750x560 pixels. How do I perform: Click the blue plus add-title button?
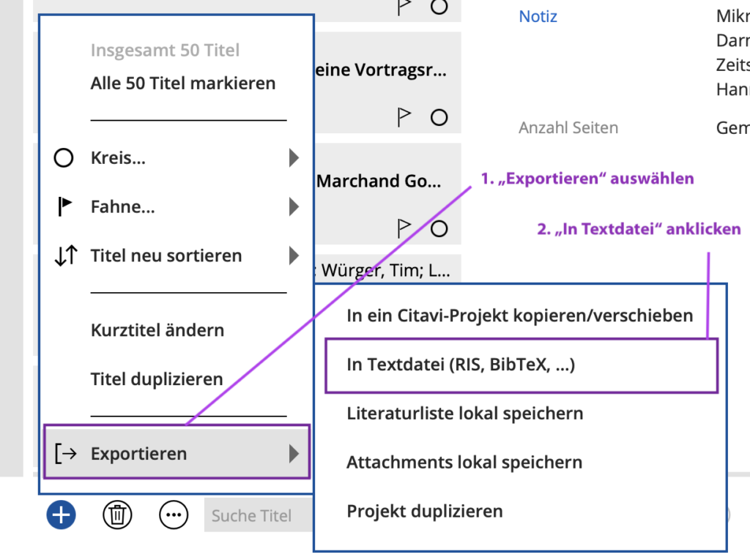click(x=62, y=515)
